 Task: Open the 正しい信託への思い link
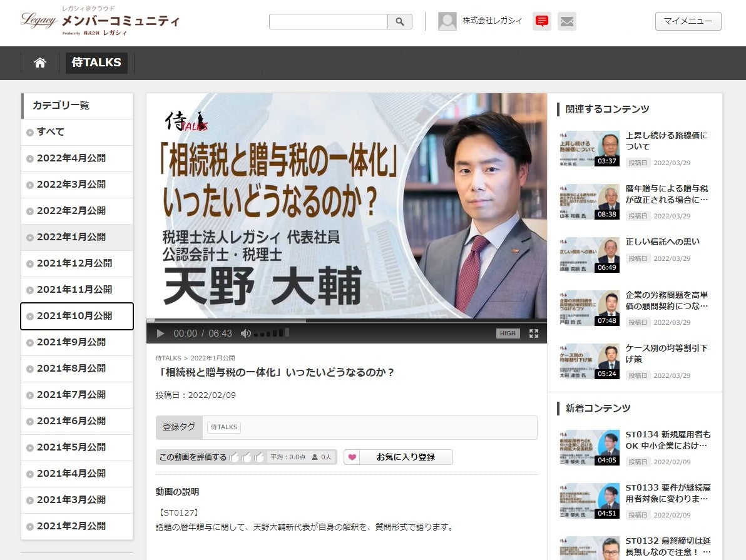663,242
